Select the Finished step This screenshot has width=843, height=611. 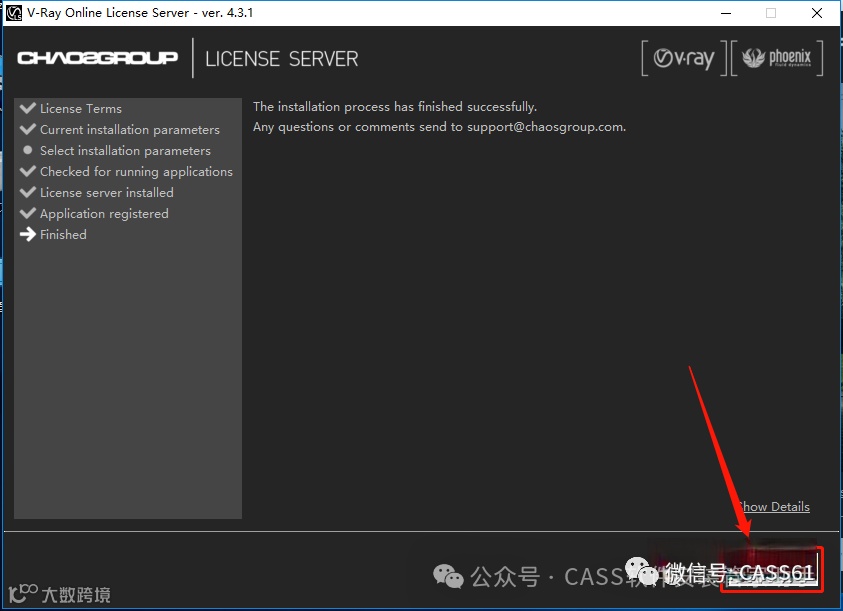point(63,235)
